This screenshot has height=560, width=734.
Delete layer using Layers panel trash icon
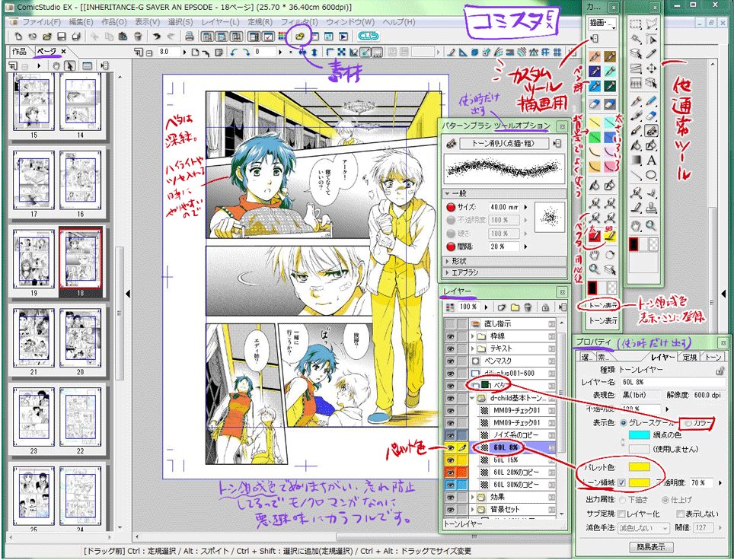click(x=528, y=307)
